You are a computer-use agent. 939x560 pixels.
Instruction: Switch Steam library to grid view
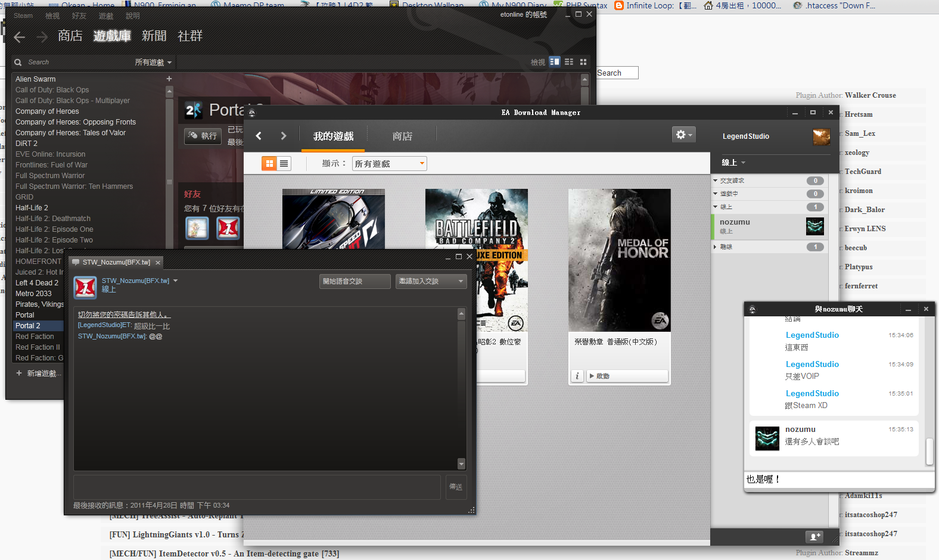point(583,62)
